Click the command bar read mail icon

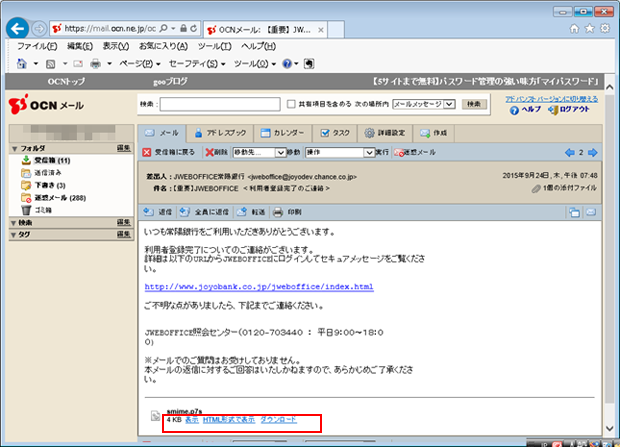click(x=78, y=64)
